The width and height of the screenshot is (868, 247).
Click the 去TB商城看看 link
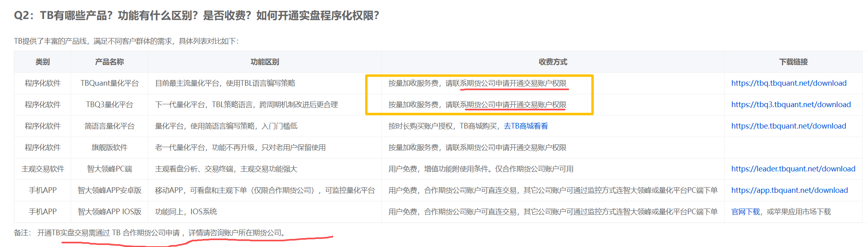coord(525,126)
